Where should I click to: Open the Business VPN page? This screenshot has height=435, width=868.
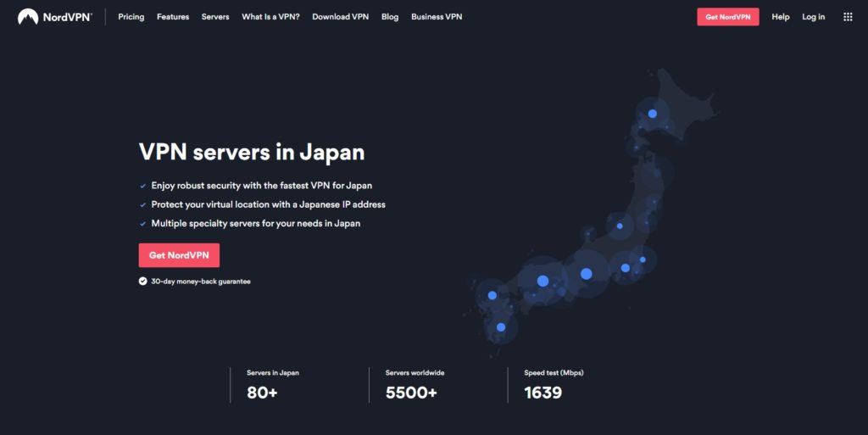(437, 17)
